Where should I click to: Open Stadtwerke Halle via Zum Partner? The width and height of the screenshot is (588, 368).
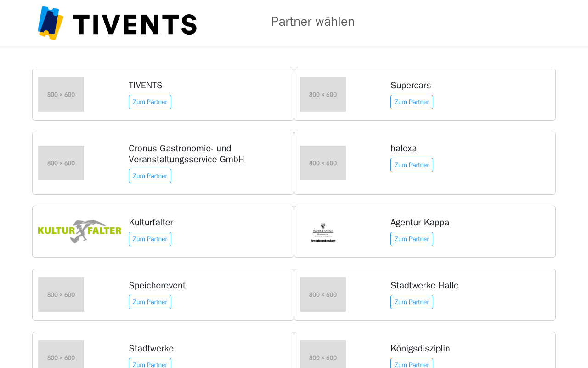tap(412, 302)
